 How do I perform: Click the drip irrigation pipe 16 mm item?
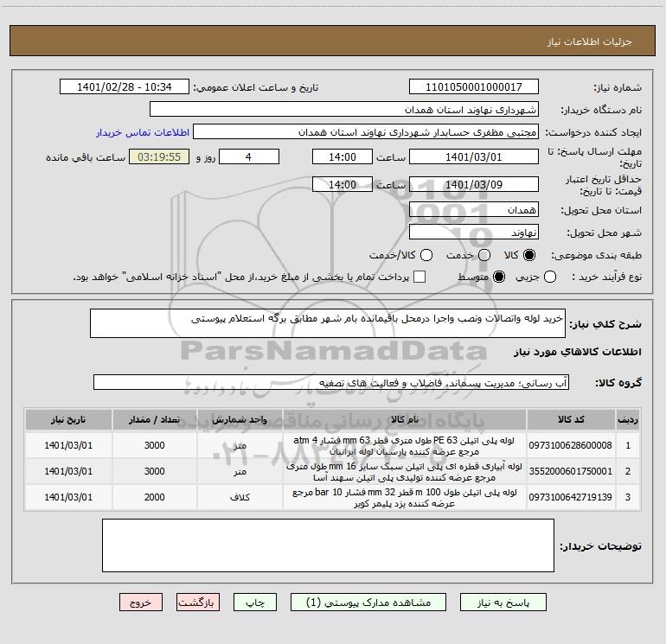405,472
